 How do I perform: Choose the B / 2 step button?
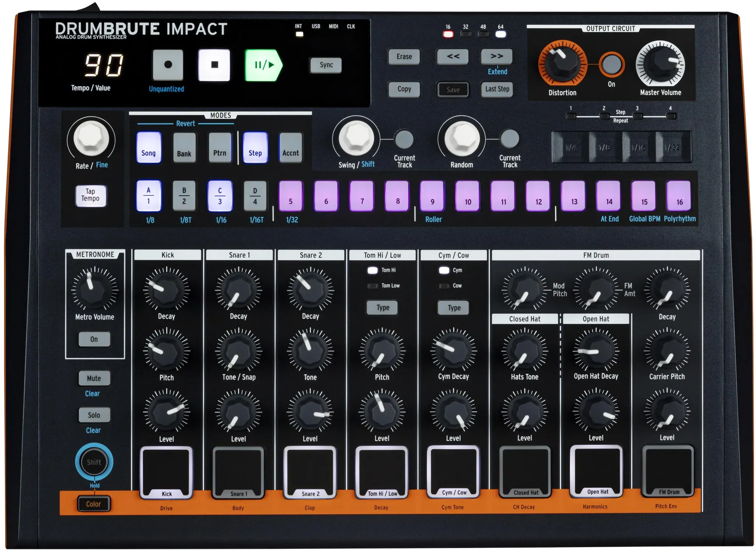[x=184, y=196]
